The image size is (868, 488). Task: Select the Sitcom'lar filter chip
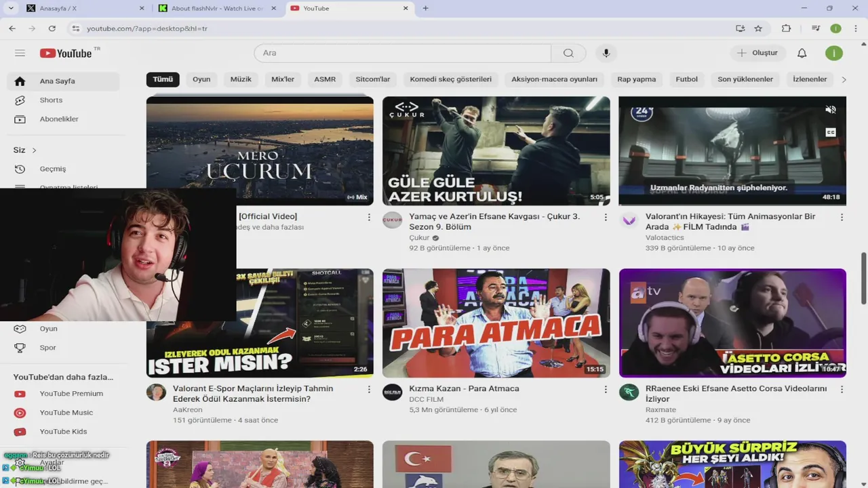coord(373,79)
